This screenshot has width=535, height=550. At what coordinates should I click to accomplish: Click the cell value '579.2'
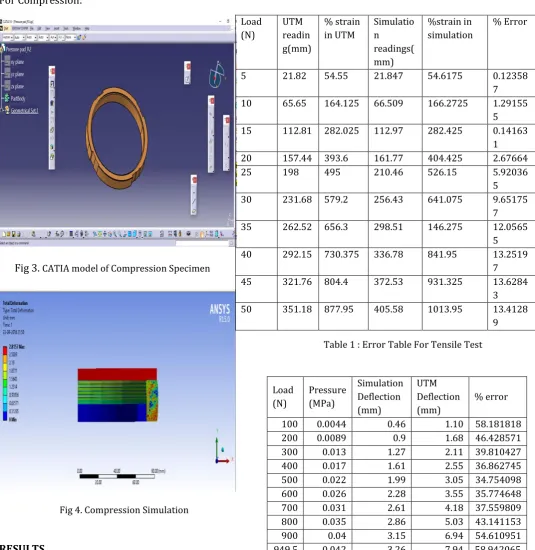click(x=336, y=200)
